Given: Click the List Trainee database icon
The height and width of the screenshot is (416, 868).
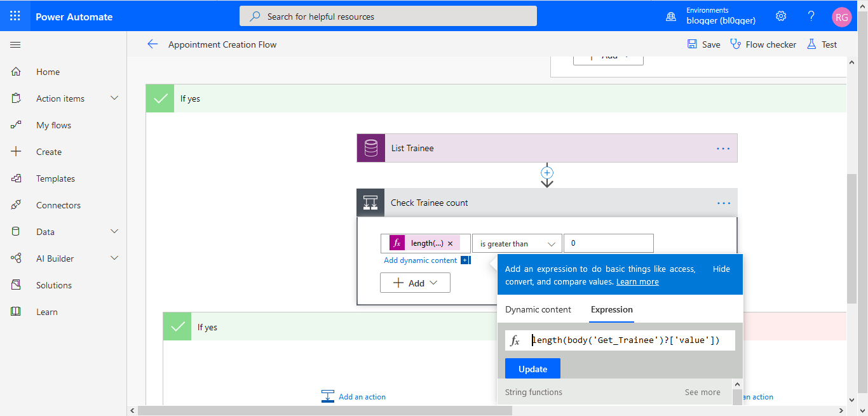Looking at the screenshot, I should (x=371, y=148).
